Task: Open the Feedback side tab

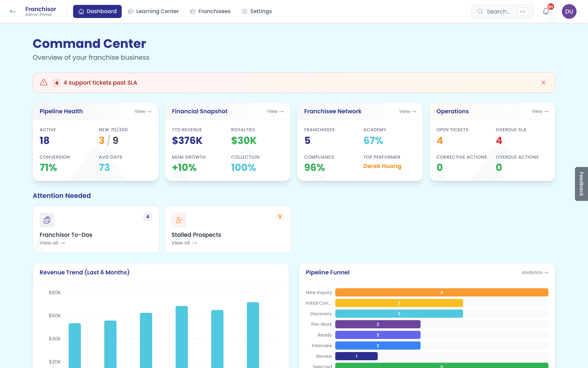Action: point(581,184)
